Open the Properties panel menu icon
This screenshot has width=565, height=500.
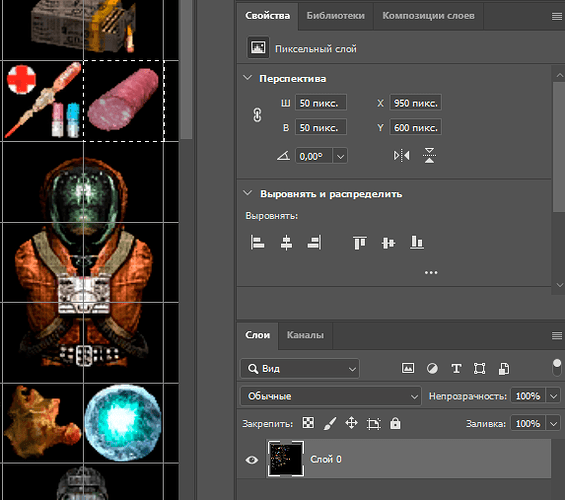pos(556,17)
